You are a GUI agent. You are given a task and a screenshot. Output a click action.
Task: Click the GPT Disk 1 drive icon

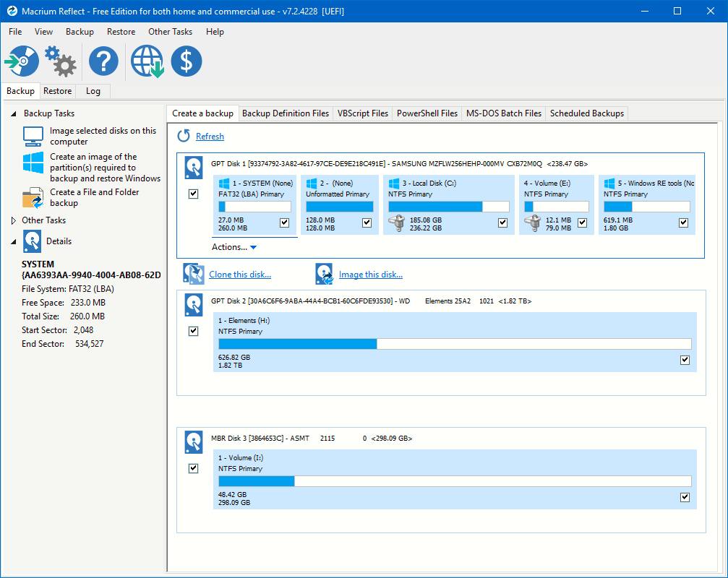point(194,168)
